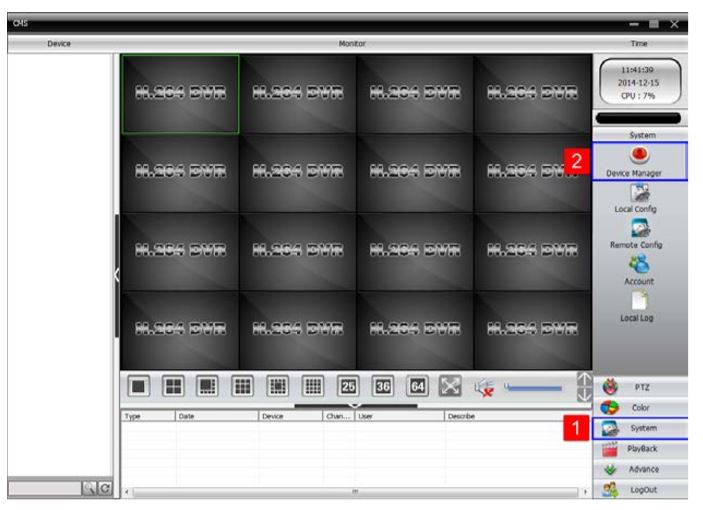The image size is (703, 510).
Task: Click the log horizontal scrollbar
Action: point(355,492)
